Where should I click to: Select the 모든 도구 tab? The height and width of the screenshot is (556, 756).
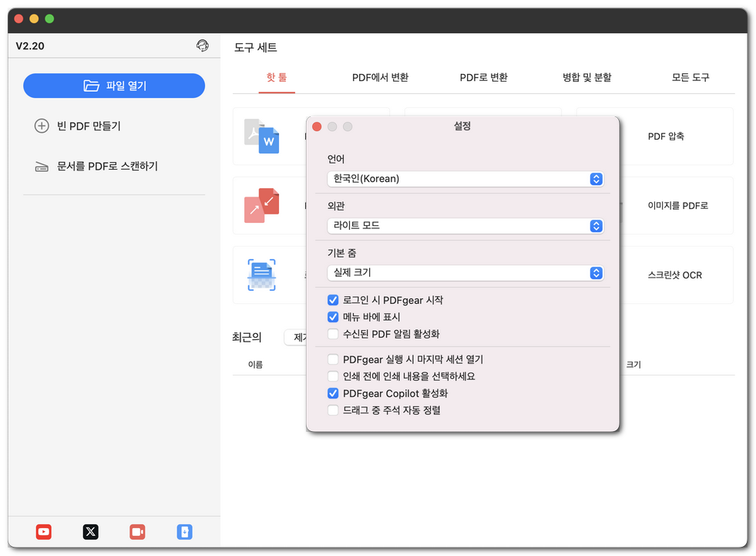pos(690,78)
